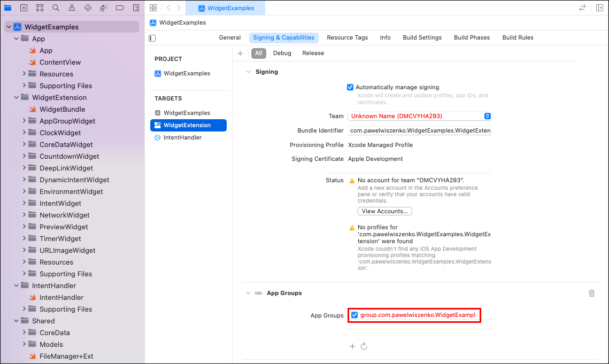Collapse the IntentHandler folder

17,285
